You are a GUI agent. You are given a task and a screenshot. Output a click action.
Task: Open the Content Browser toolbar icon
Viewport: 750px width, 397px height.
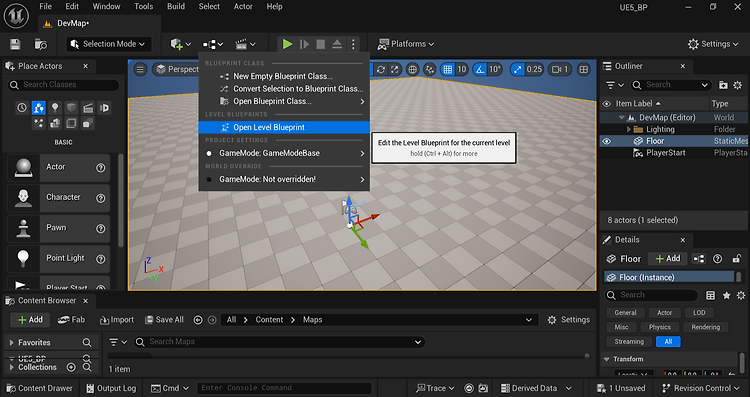tap(41, 44)
